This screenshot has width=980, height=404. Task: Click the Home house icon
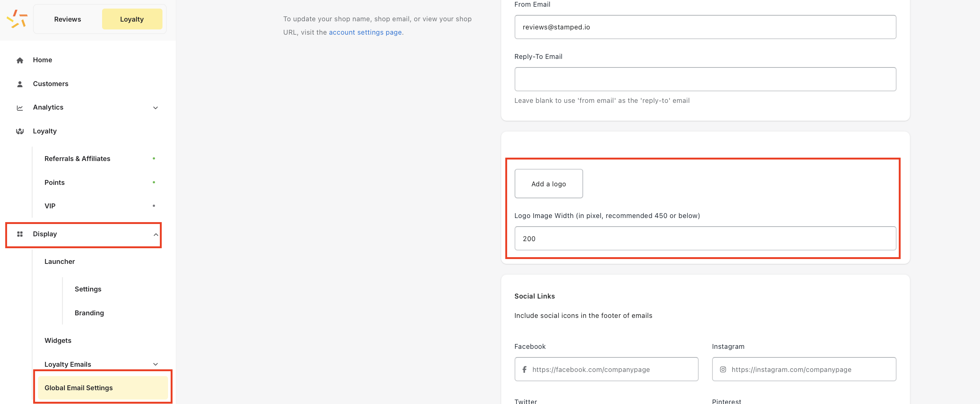[20, 60]
